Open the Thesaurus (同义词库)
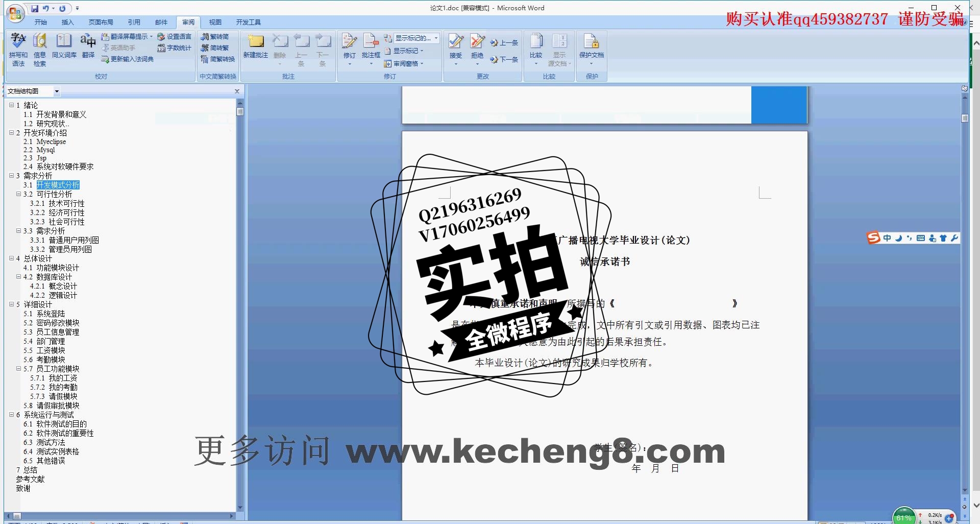 (64, 46)
